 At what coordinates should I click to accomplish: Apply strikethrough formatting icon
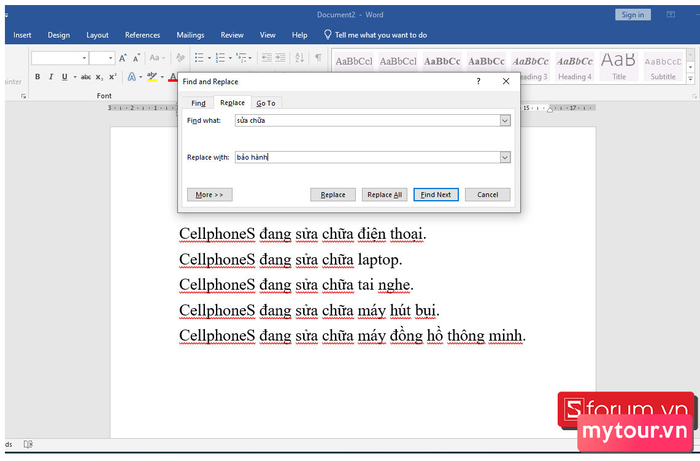[86, 77]
